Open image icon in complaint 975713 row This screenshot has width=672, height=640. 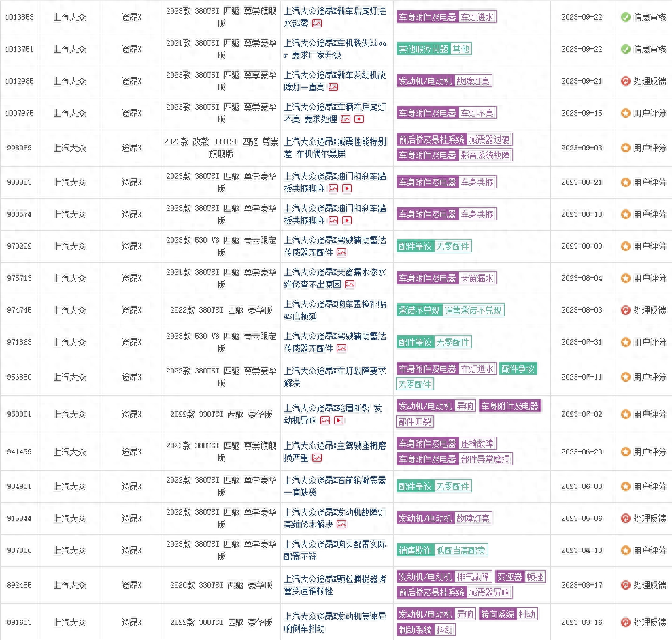[350, 285]
